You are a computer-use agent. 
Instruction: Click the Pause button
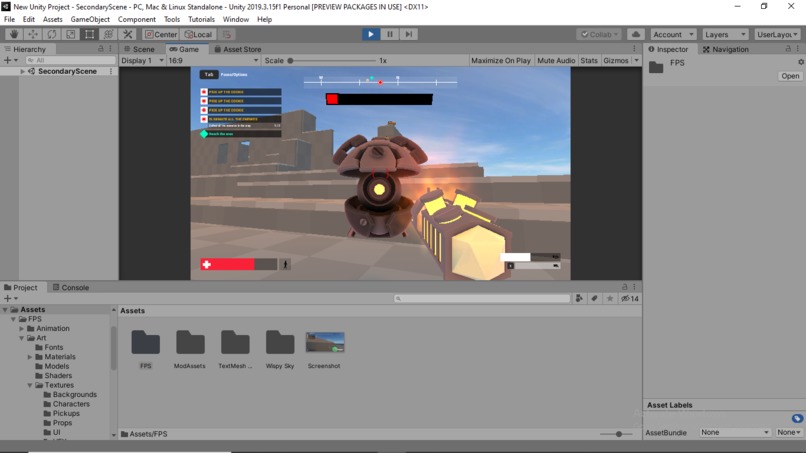390,34
